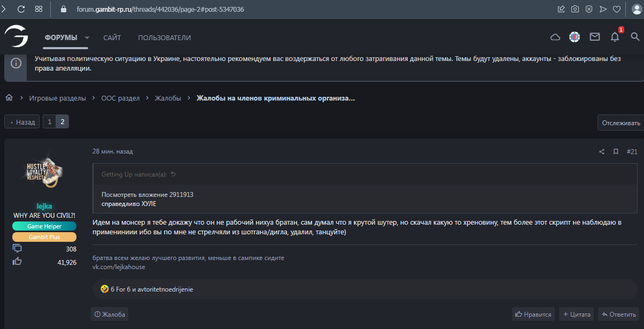
Task: Go to page 1 of the thread
Action: [49, 122]
